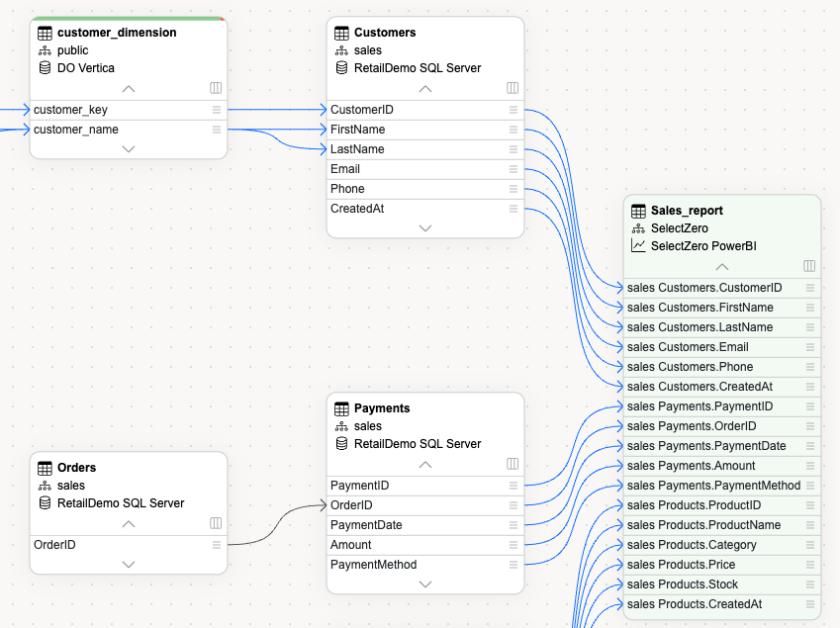The height and width of the screenshot is (628, 840).
Task: Click the down chevron in Orders node
Action: 129,564
